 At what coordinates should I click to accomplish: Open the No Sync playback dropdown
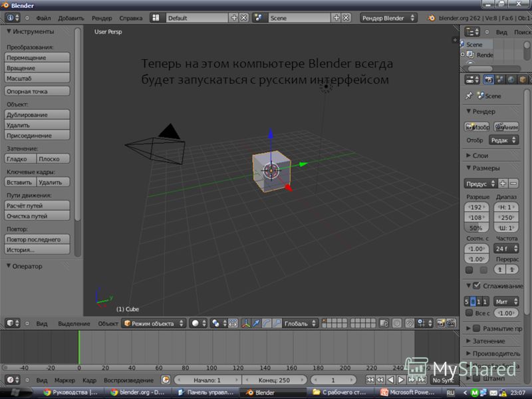(444, 380)
